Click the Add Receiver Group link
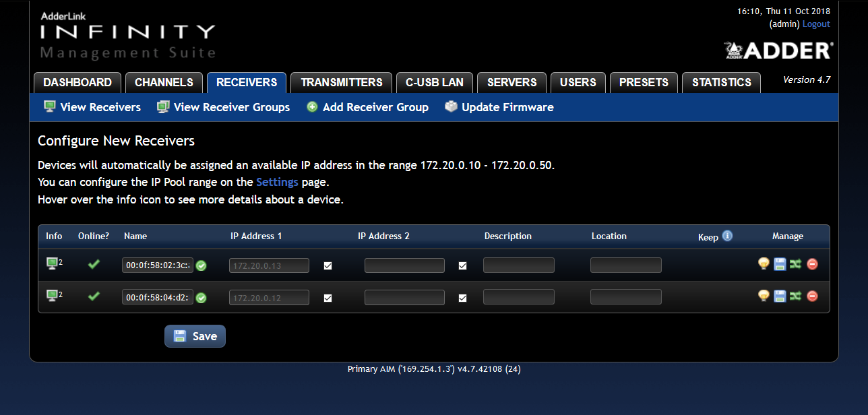Screen dimensions: 868x415 pyautogui.click(x=367, y=107)
